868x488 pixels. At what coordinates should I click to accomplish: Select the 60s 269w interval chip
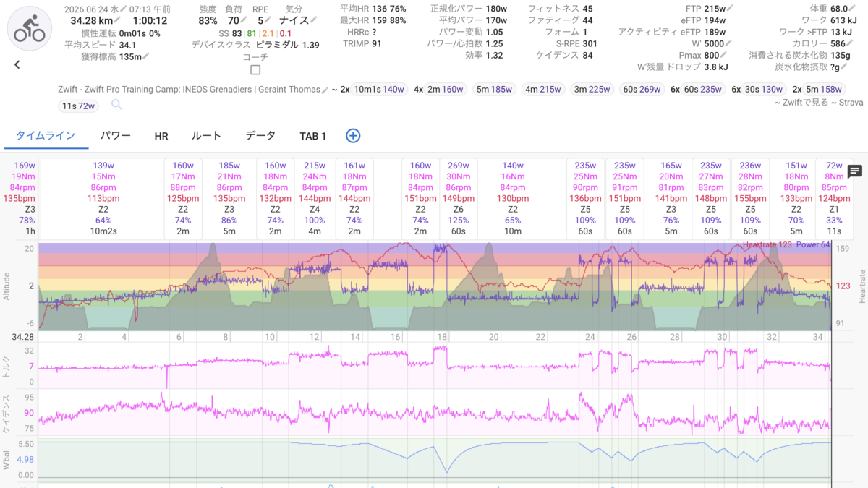point(641,90)
